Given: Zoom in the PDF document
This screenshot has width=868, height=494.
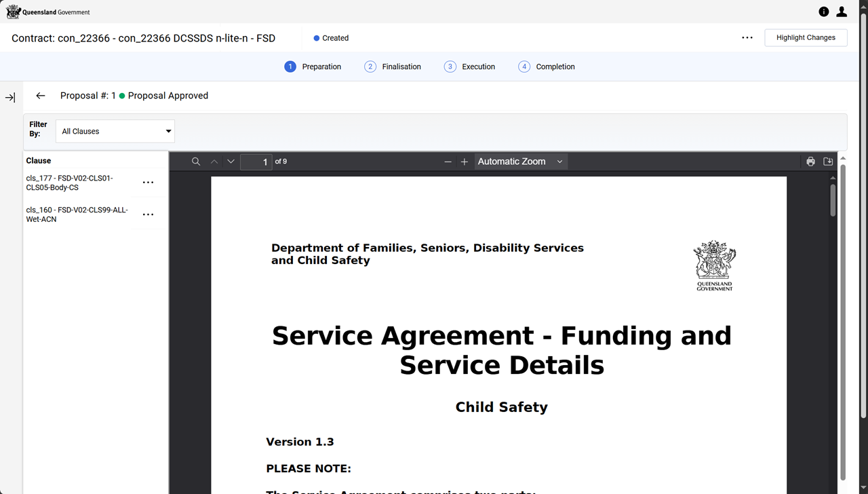Looking at the screenshot, I should tap(465, 161).
